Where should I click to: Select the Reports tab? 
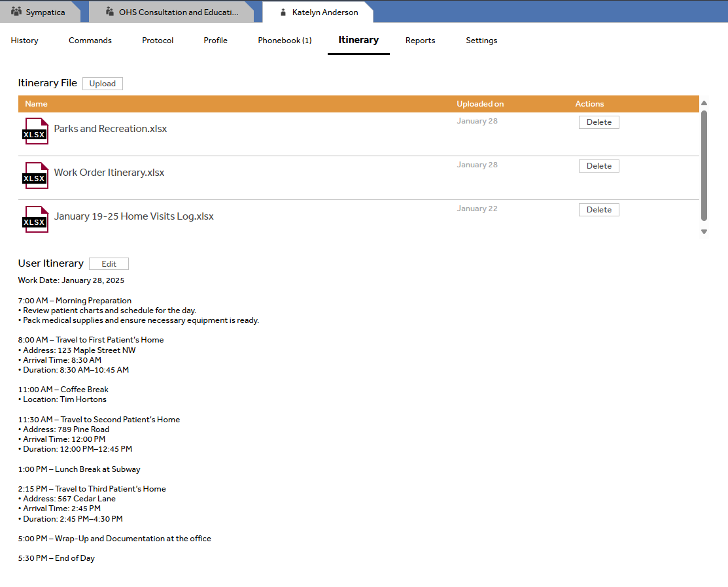point(420,41)
